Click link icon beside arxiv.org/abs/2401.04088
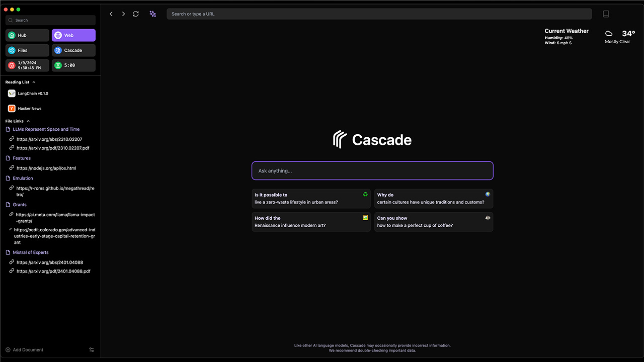Viewport: 644px width, 362px height. click(12, 262)
